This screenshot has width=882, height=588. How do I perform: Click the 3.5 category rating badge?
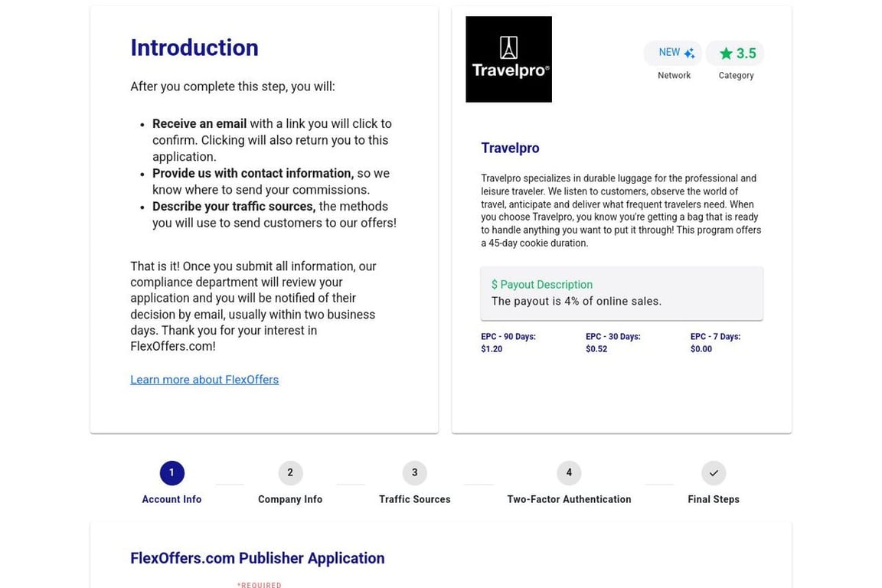[x=735, y=54]
